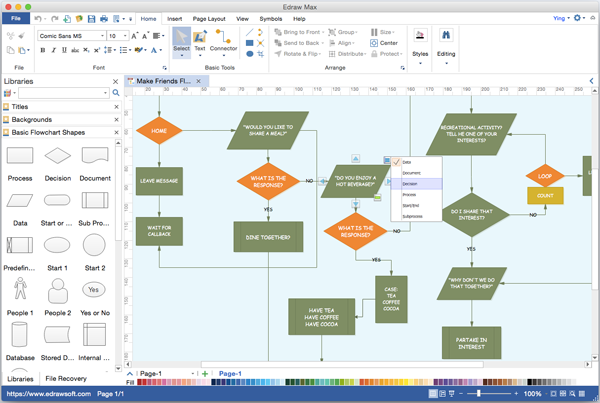
Task: Click the blue File button
Action: pyautogui.click(x=16, y=18)
